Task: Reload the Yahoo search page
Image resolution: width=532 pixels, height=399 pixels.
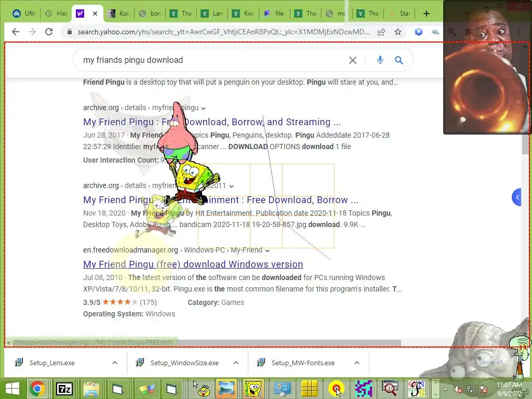Action: point(49,32)
